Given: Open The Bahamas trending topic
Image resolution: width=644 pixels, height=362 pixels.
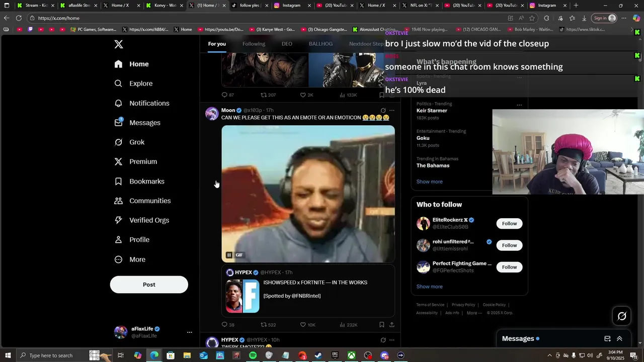Looking at the screenshot, I should [x=433, y=165].
